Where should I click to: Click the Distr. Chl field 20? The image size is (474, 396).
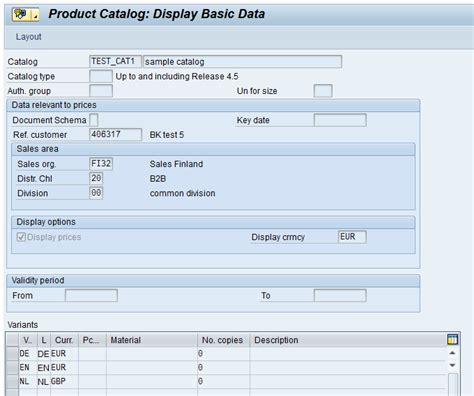point(96,178)
